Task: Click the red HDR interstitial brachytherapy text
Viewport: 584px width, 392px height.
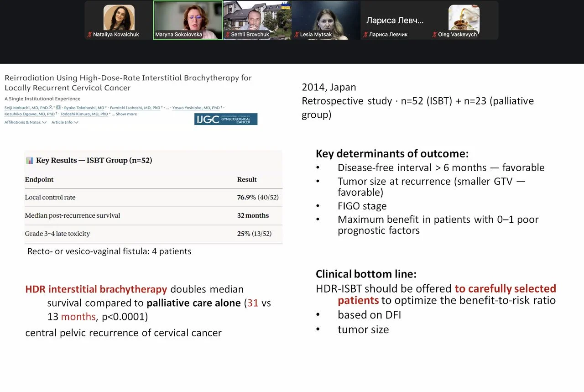Action: click(96, 289)
